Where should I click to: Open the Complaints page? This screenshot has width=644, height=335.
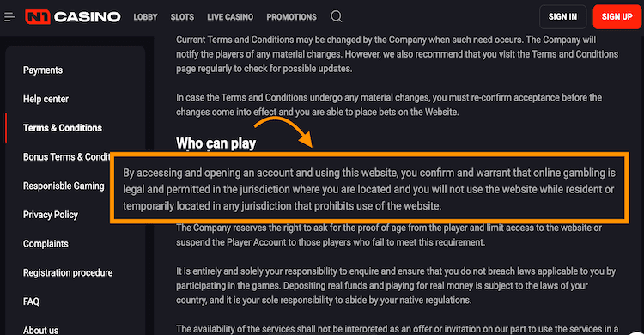[x=46, y=244]
